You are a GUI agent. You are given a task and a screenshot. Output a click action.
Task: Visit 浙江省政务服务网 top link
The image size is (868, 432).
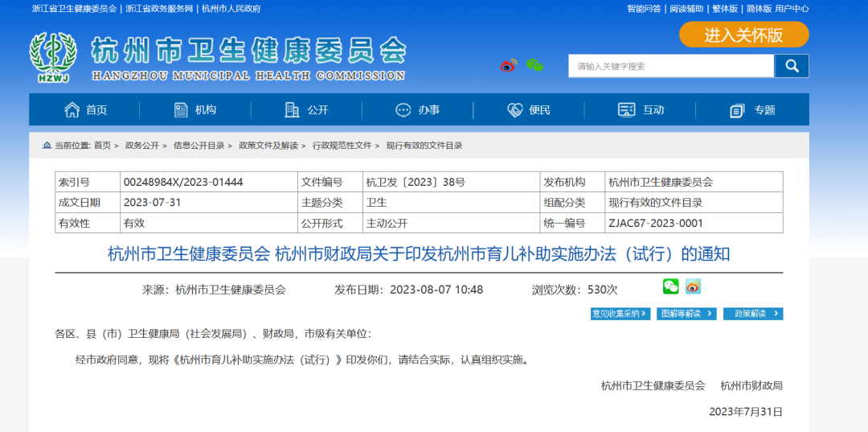159,9
